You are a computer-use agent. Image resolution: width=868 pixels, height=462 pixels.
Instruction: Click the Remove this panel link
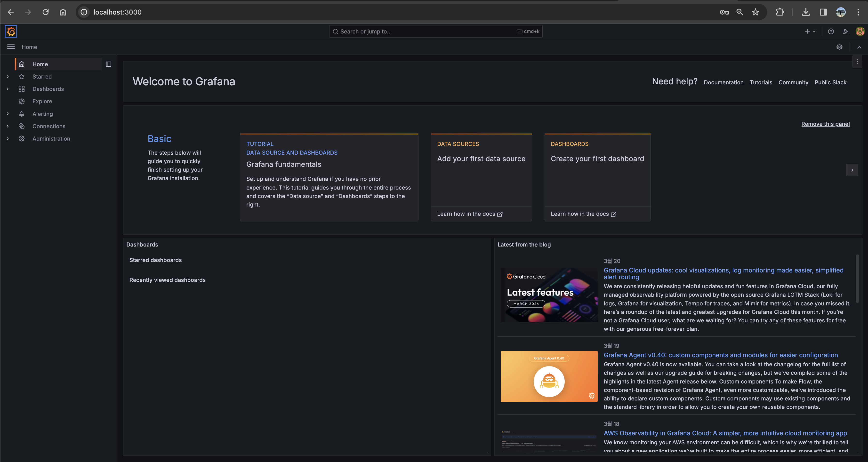825,124
